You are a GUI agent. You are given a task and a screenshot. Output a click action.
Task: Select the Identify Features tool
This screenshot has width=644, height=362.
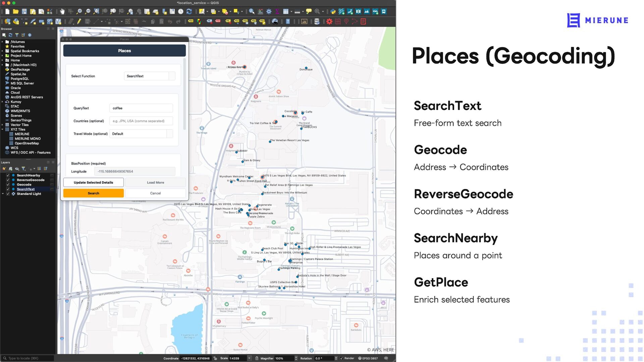(252, 11)
